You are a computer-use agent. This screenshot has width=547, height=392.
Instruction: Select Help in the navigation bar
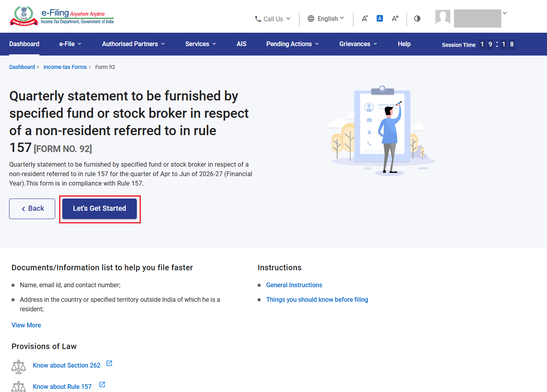click(404, 44)
